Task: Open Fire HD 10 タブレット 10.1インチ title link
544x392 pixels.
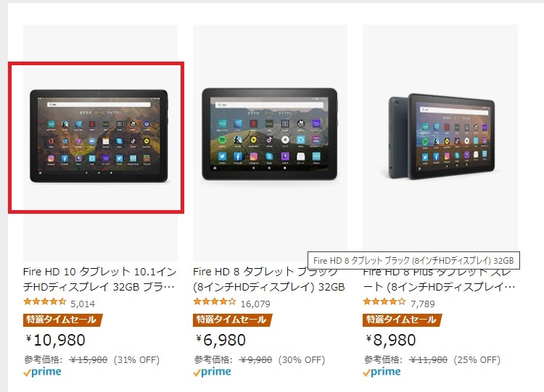Action: click(x=100, y=280)
